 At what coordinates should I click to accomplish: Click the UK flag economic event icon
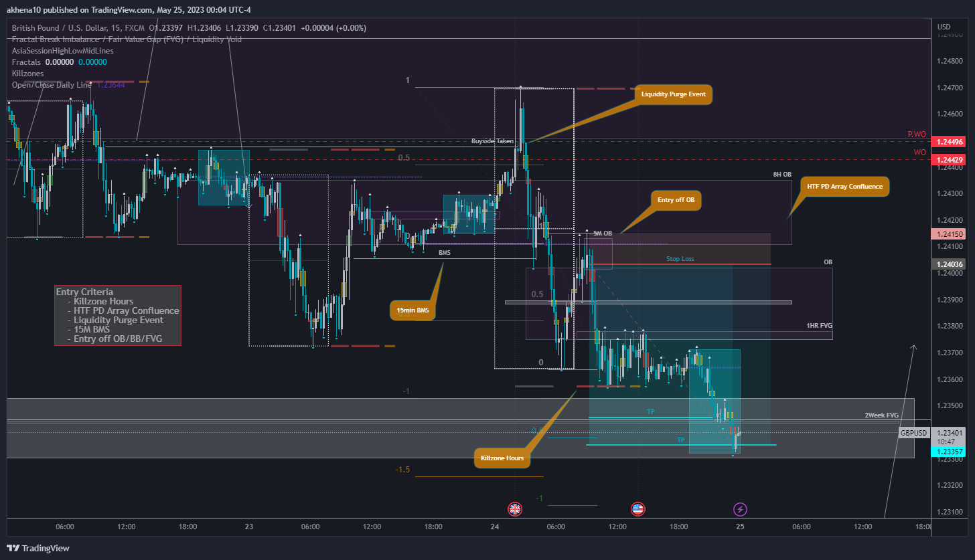click(x=514, y=509)
